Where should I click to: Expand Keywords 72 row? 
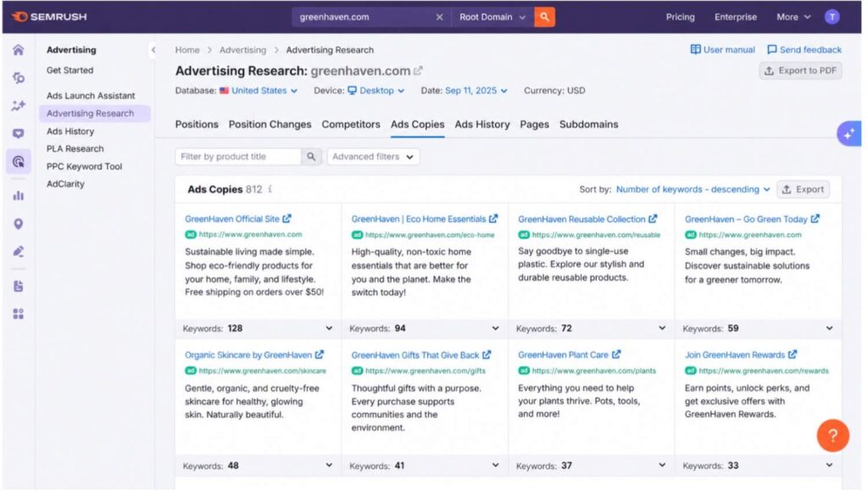(x=591, y=328)
